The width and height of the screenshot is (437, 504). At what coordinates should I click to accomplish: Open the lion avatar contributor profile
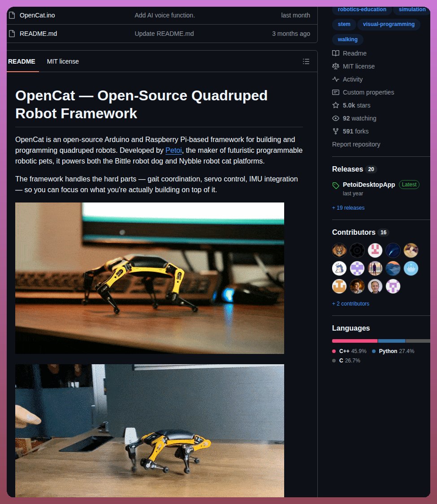point(339,250)
